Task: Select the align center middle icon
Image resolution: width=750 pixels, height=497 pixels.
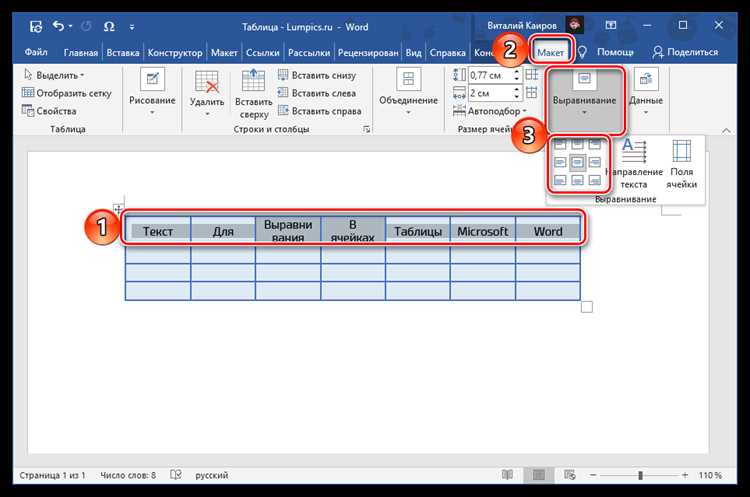Action: (577, 163)
